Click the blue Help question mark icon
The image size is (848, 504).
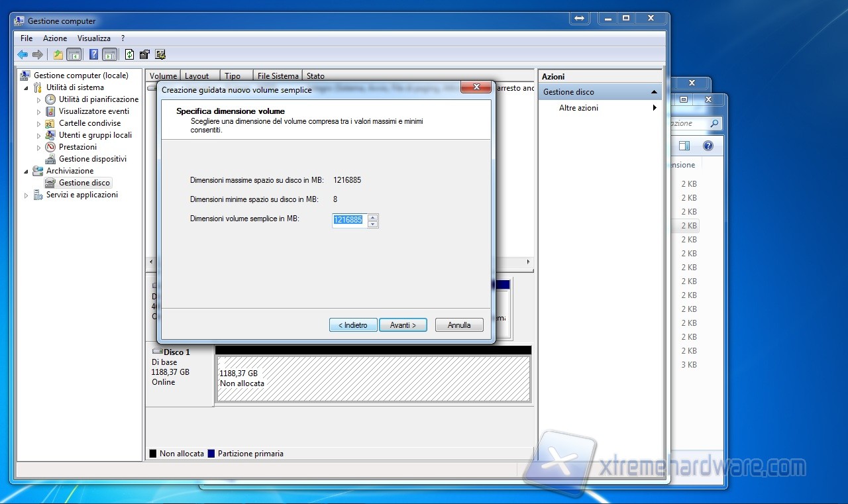coord(93,54)
